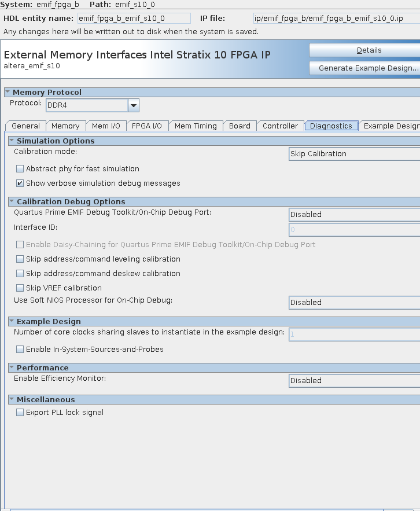Click the 'System: emif_fpga_b' text
The height and width of the screenshot is (511, 420).
39,4
